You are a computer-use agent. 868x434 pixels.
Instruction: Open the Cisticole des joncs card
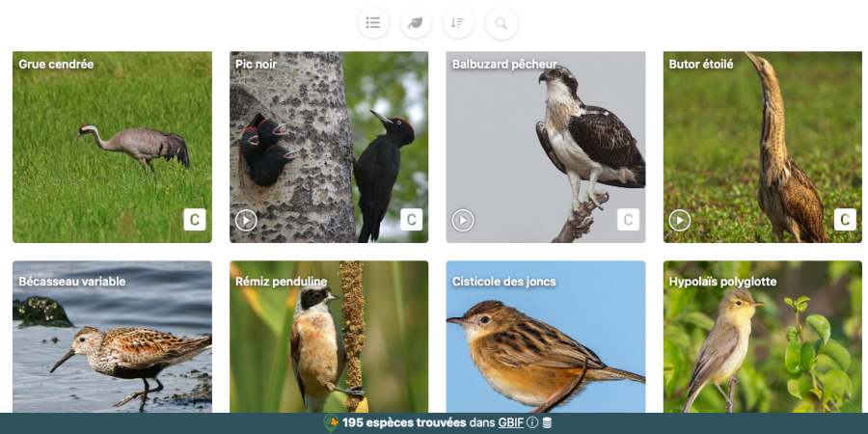click(x=546, y=337)
